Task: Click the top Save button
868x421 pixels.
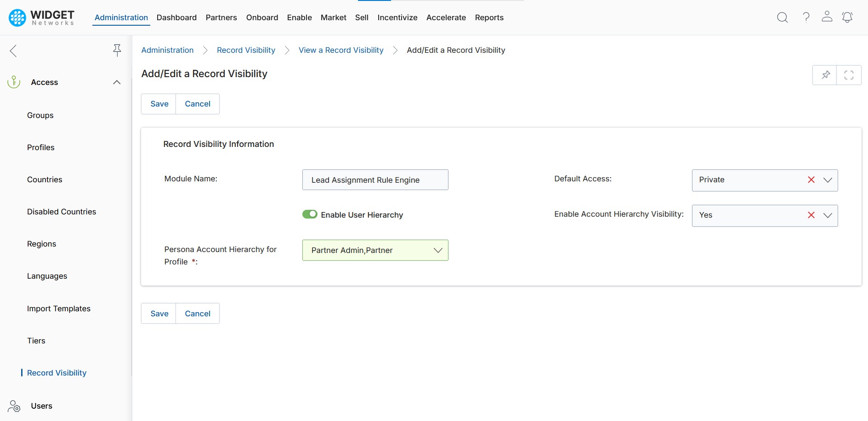Action: click(x=159, y=104)
